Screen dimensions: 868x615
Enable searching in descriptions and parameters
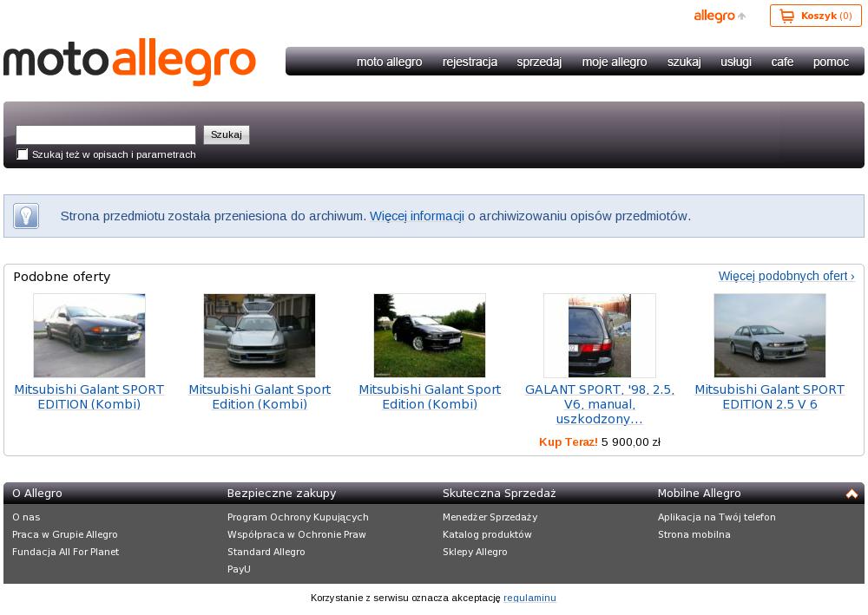(x=23, y=154)
